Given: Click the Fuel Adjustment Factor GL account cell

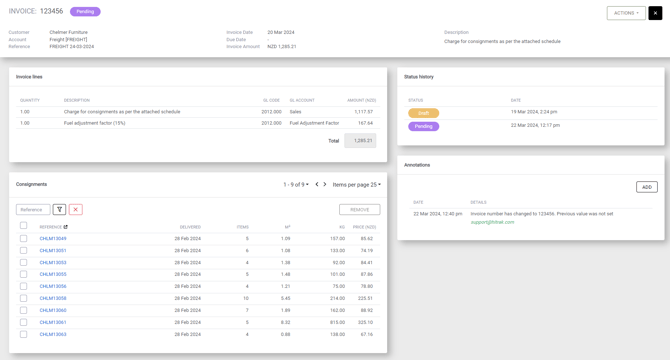Looking at the screenshot, I should coord(314,123).
